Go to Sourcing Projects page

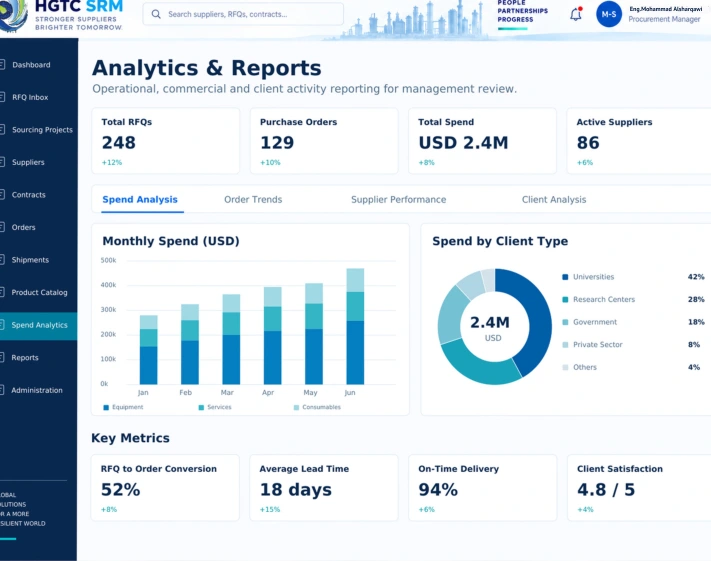tap(39, 130)
